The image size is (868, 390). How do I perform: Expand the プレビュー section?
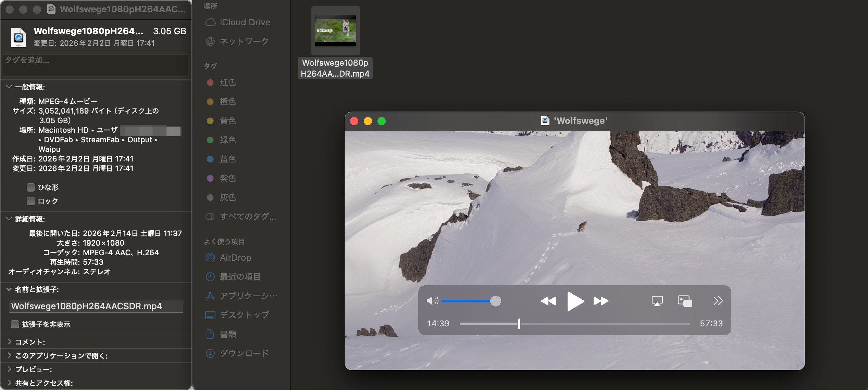(x=9, y=369)
